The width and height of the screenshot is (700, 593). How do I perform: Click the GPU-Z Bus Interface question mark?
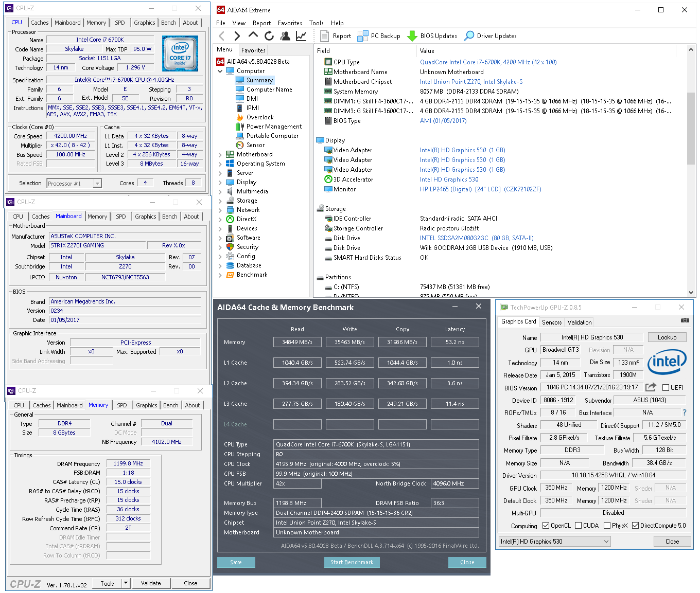tap(685, 412)
